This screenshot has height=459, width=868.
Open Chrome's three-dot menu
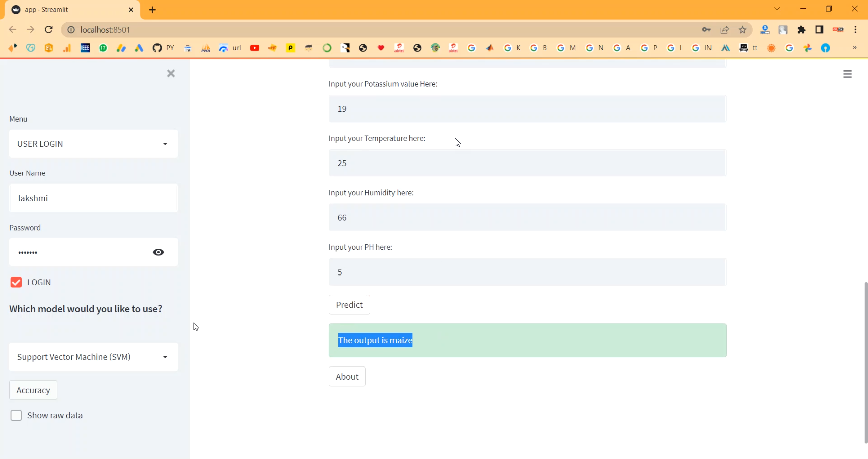[855, 30]
